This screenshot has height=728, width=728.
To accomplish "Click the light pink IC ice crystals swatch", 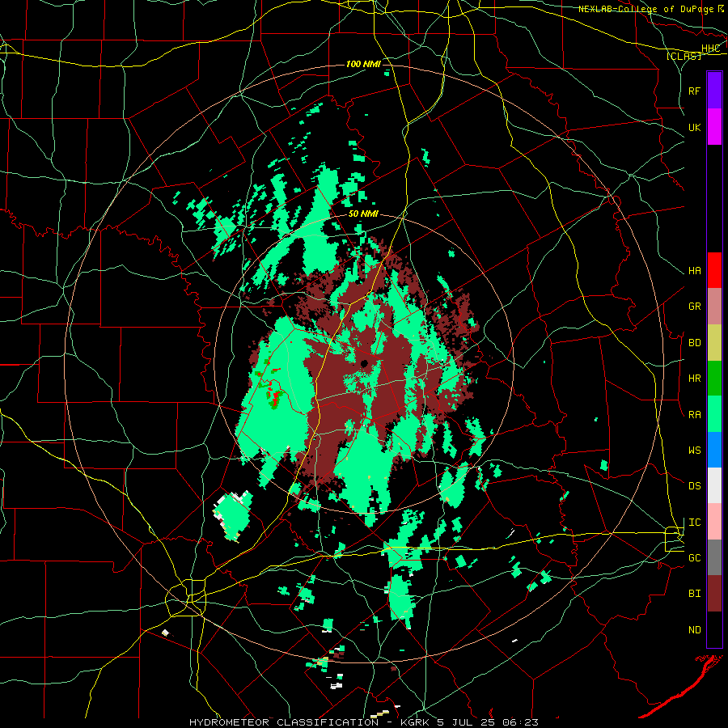I will pyautogui.click(x=714, y=522).
